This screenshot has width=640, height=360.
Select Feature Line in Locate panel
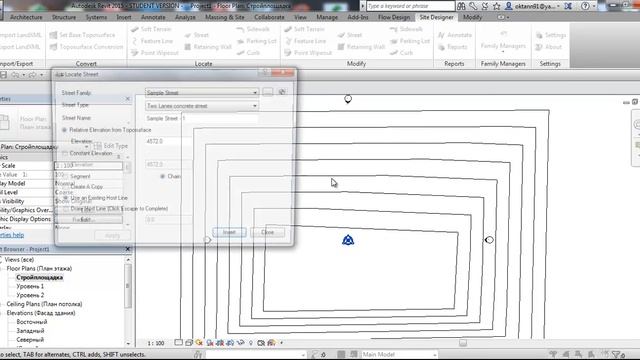(x=153, y=41)
